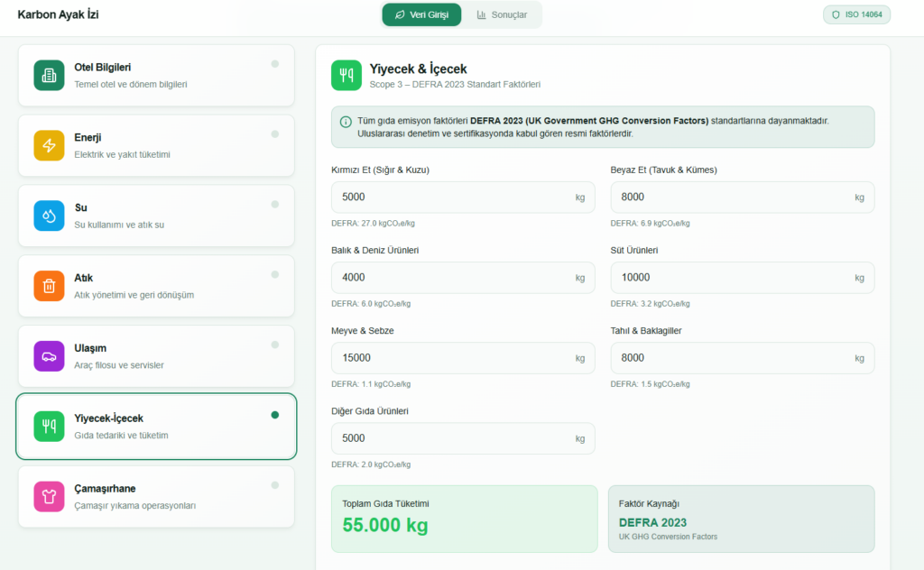Select the Veri Girişi tab

tap(421, 14)
